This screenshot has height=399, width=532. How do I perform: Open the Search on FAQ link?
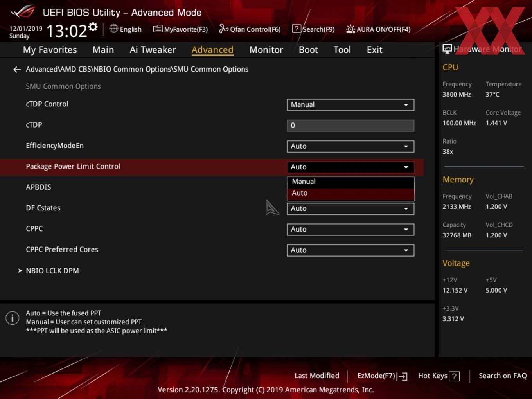pos(503,376)
